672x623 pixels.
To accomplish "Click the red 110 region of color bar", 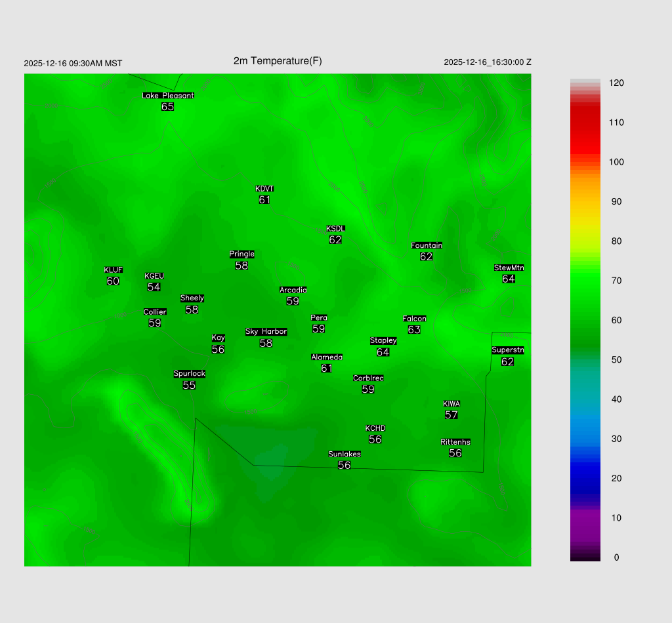I will [x=585, y=123].
